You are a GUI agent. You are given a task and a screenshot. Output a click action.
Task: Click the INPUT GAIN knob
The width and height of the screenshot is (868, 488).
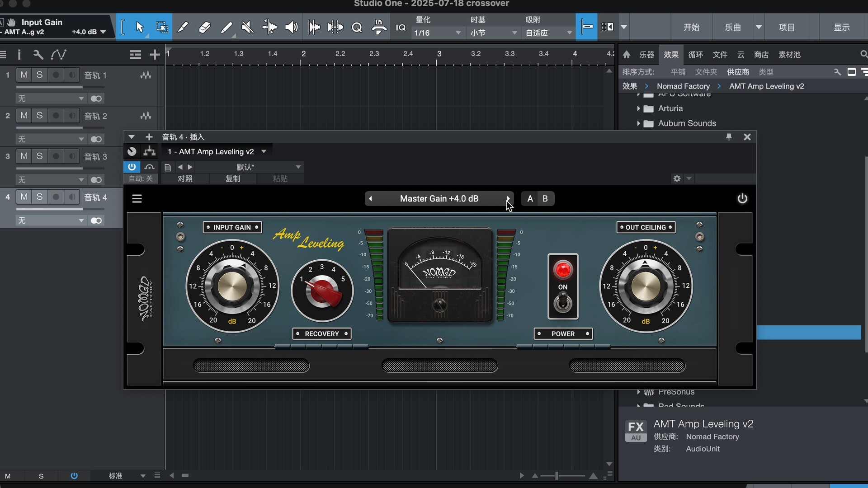pyautogui.click(x=232, y=286)
